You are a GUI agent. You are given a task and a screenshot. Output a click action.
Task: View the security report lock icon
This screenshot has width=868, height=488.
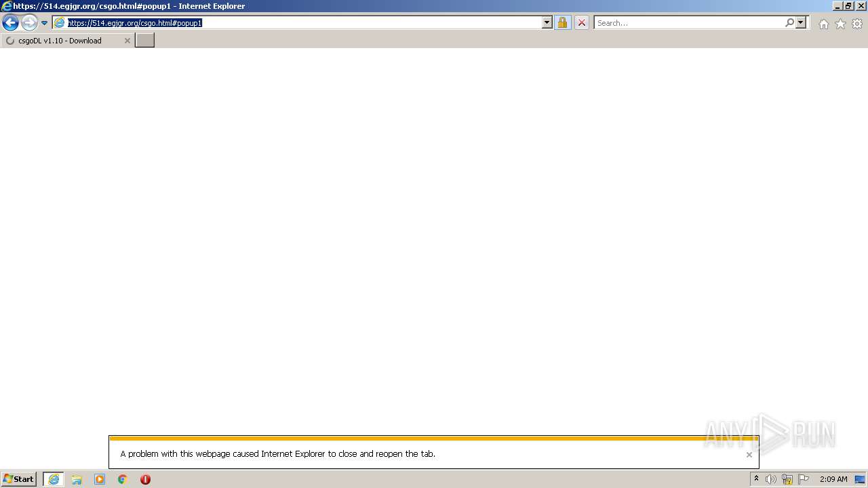(562, 23)
